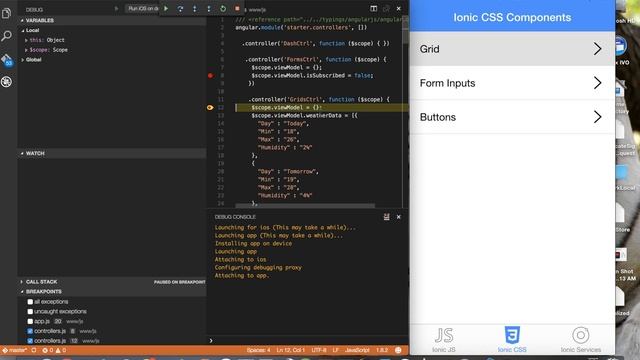640x360 pixels.
Task: Open the Grid item in the simulator
Action: 512,49
